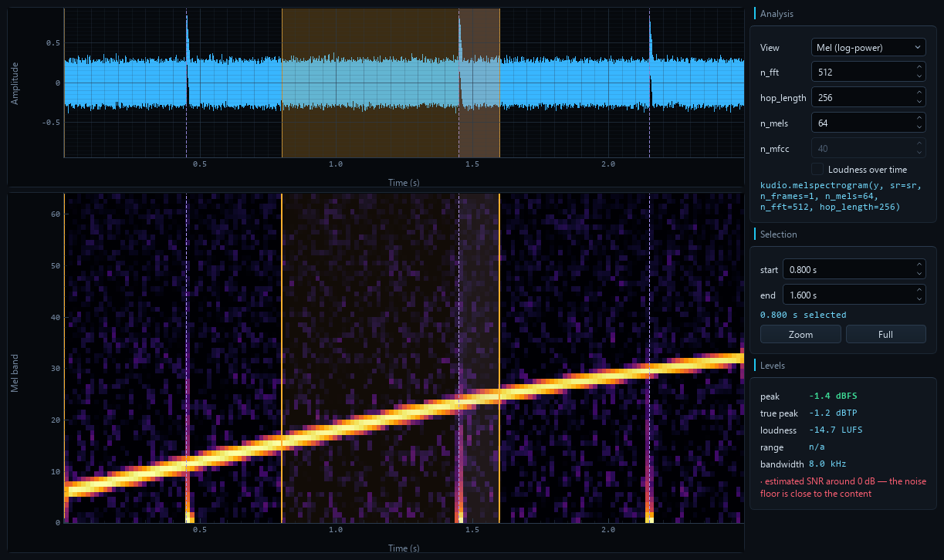Click the range value n/a
The width and height of the screenshot is (944, 560).
(x=817, y=447)
